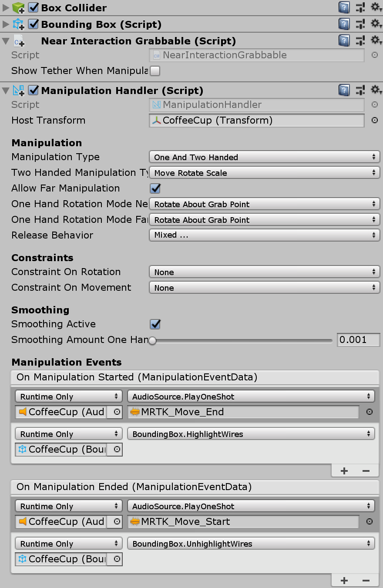
Task: Open the object picker for MRTK_Move_End audio clip
Action: 369,412
